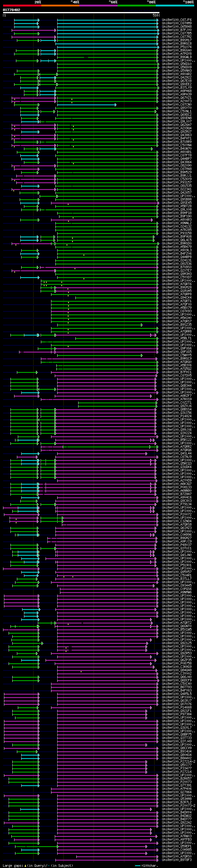Select the UniRef100_B2R657 label
The width and height of the screenshot is (197, 868).
click(x=177, y=779)
